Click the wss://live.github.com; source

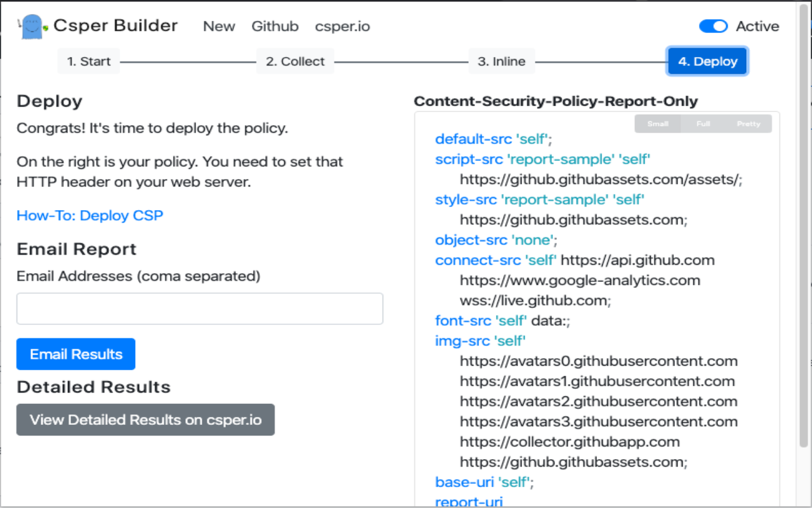click(535, 300)
